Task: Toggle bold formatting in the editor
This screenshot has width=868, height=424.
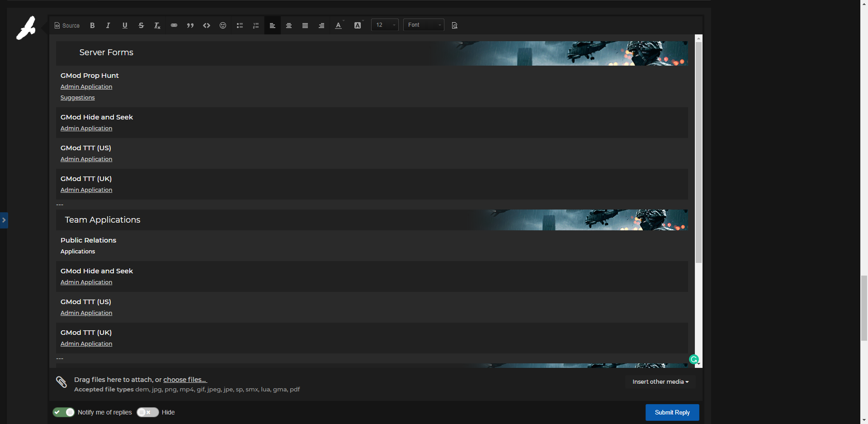Action: pyautogui.click(x=92, y=25)
